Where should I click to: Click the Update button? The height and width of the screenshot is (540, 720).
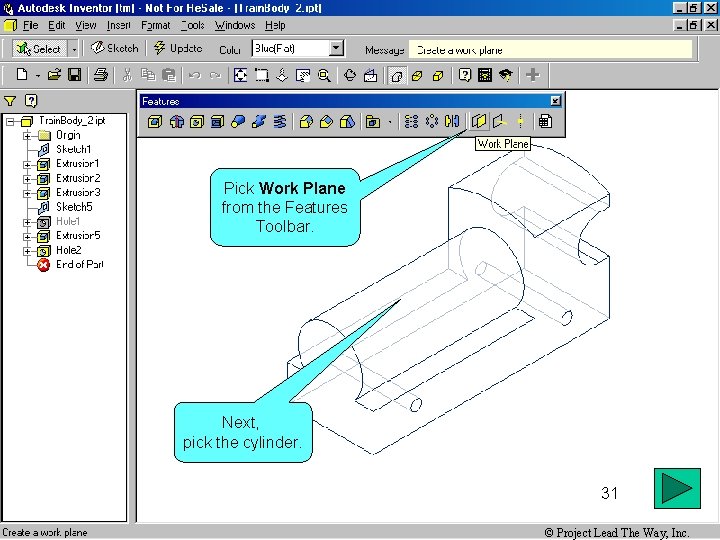click(x=178, y=48)
